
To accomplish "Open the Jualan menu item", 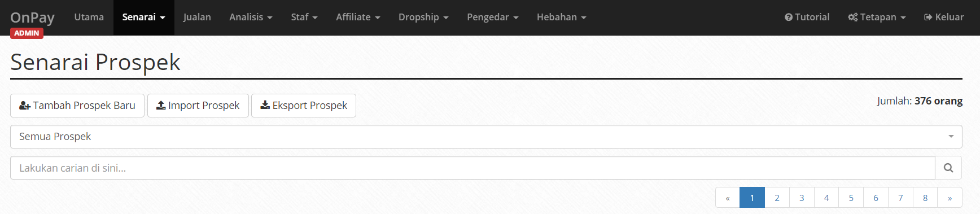I will [x=197, y=18].
